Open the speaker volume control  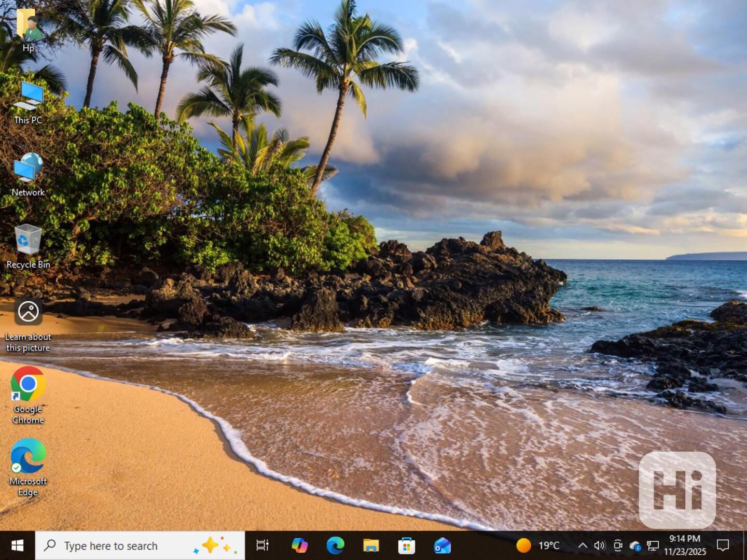600,545
